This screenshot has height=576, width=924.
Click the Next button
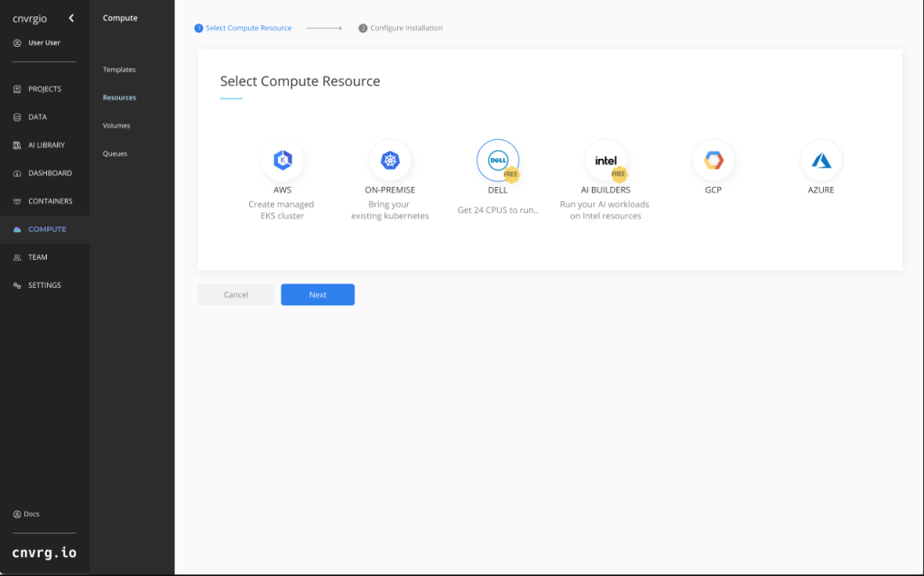pyautogui.click(x=318, y=295)
